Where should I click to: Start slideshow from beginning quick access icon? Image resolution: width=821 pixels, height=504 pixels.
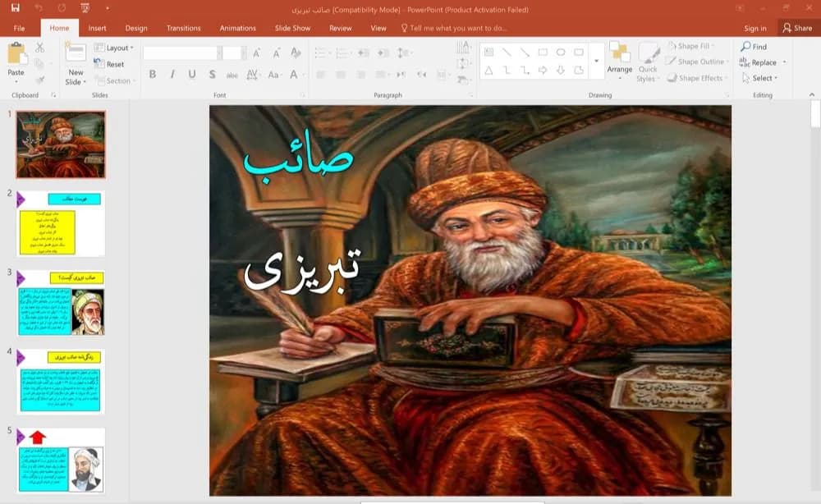coord(85,8)
